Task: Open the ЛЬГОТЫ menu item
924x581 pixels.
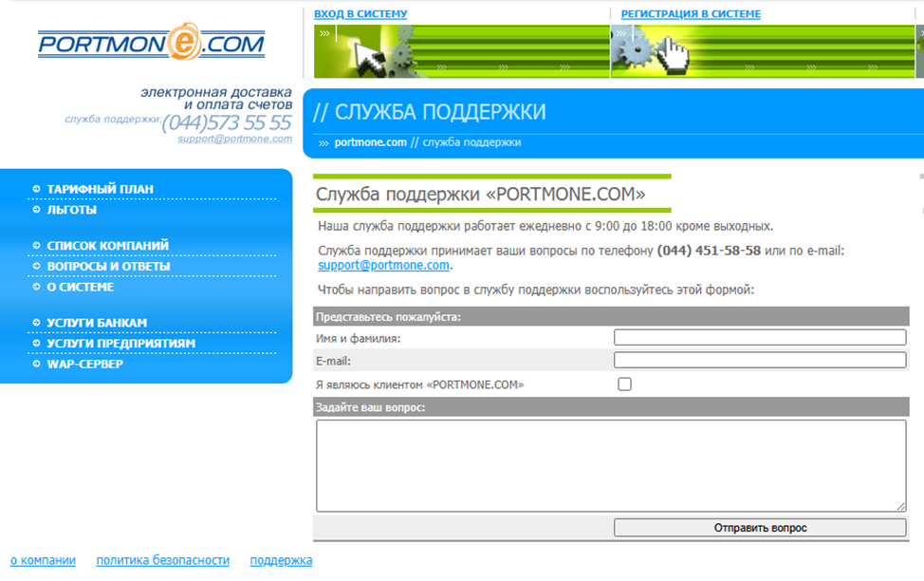Action: click(x=71, y=210)
